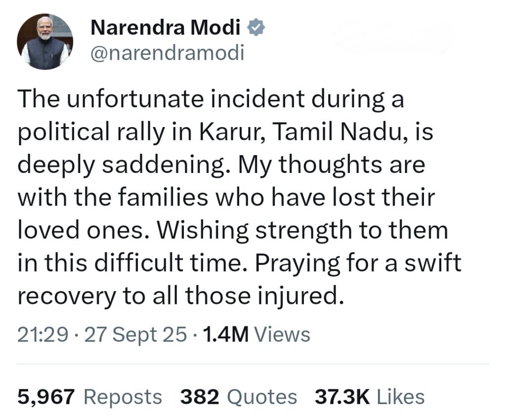Screen dimensions: 506x420
Task: Click the 1.4M view count number
Action: [225, 335]
